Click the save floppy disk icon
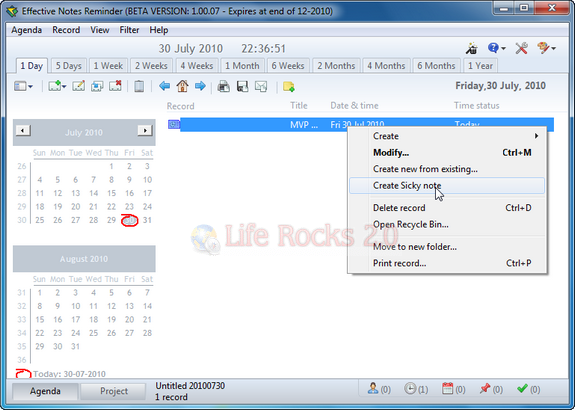This screenshot has width=575, height=410. coord(242,87)
